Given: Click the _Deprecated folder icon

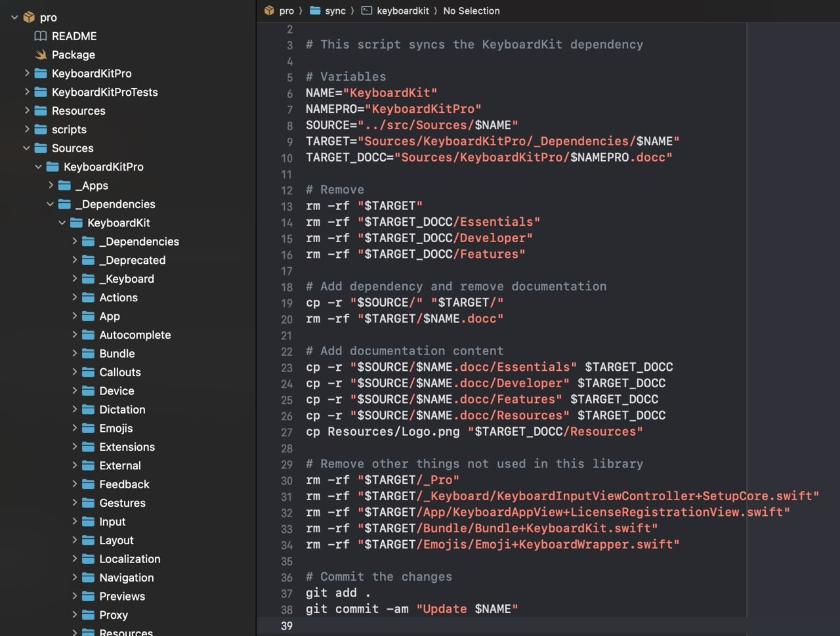Looking at the screenshot, I should tap(88, 261).
